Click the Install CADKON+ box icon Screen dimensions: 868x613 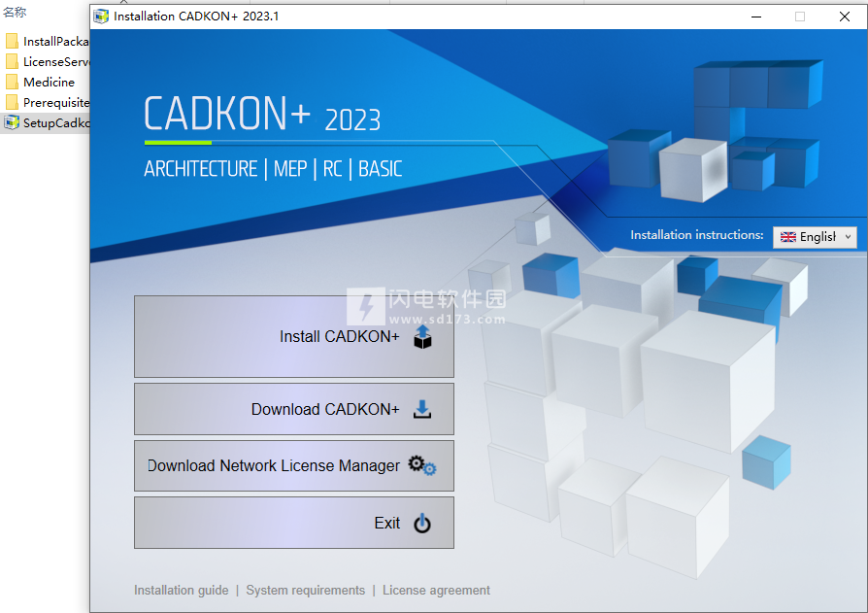pos(422,337)
